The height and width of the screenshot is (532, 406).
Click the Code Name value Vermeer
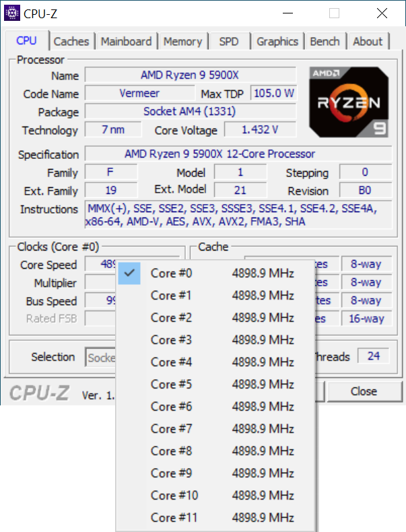coord(140,94)
